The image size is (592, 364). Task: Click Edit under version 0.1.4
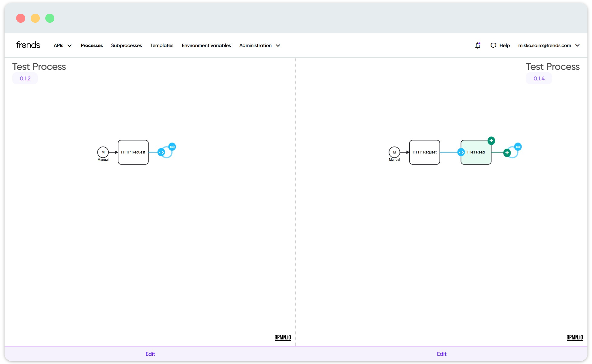[x=442, y=354]
